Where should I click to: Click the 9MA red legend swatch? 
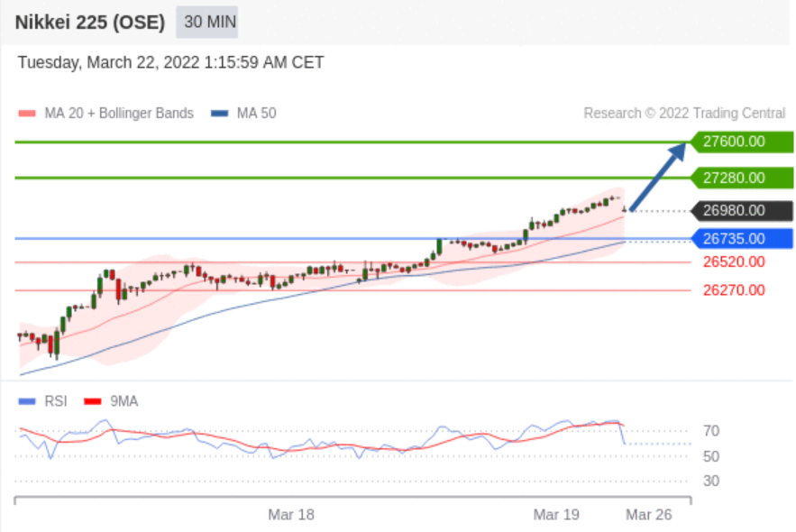(92, 401)
